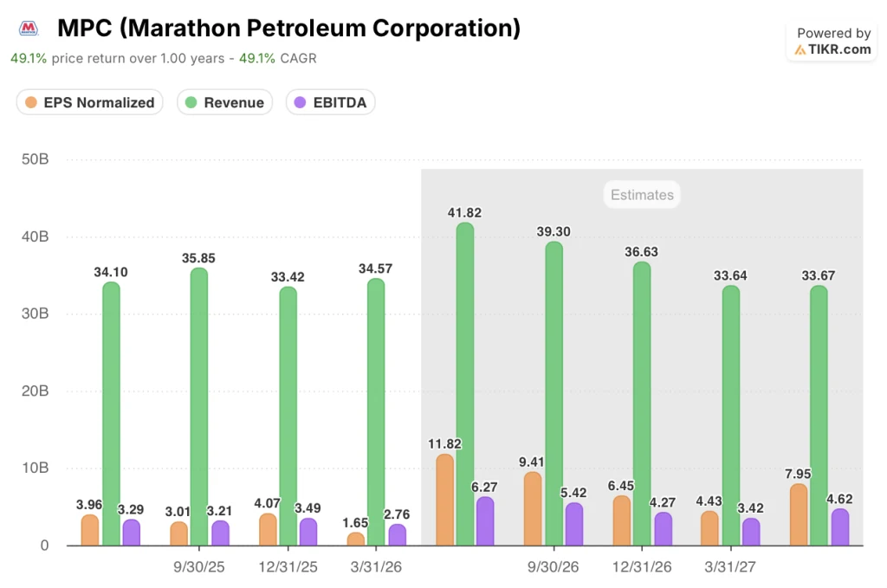The image size is (887, 588).
Task: Click the 3.49 EBITDA value label
Action: (308, 508)
